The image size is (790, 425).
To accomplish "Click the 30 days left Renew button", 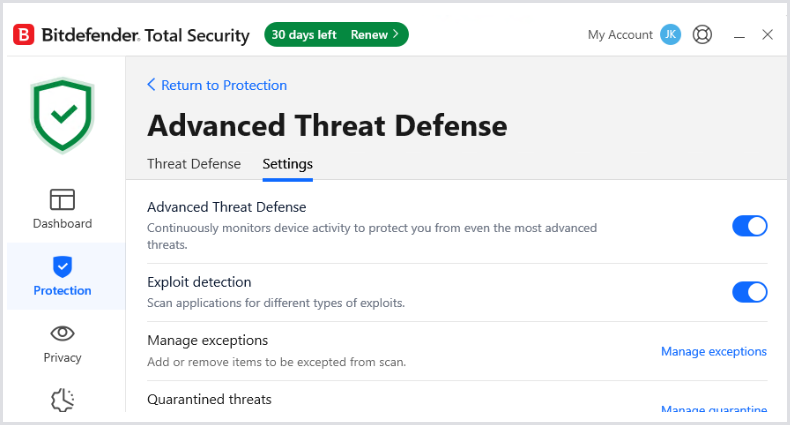I will click(x=336, y=35).
